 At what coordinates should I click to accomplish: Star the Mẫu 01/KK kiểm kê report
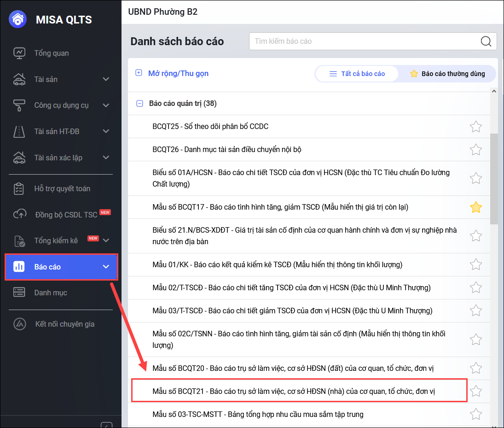(476, 264)
